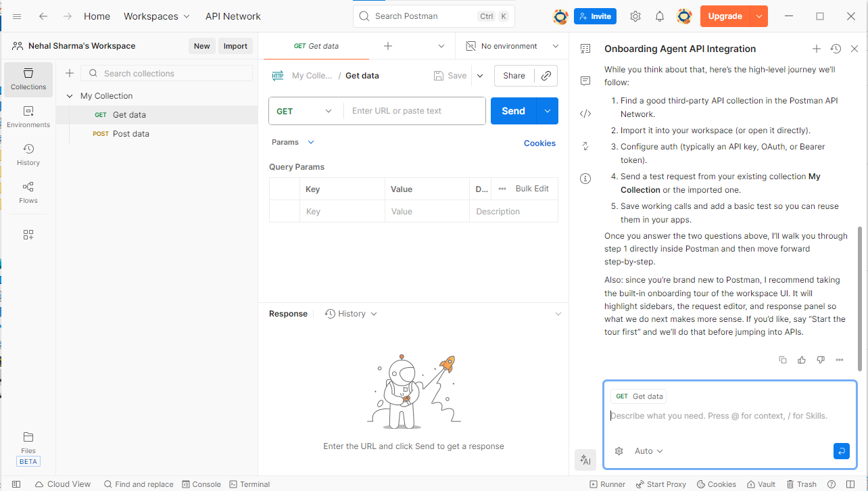The width and height of the screenshot is (868, 491).
Task: Open the Flows sidebar icon
Action: coord(28,192)
